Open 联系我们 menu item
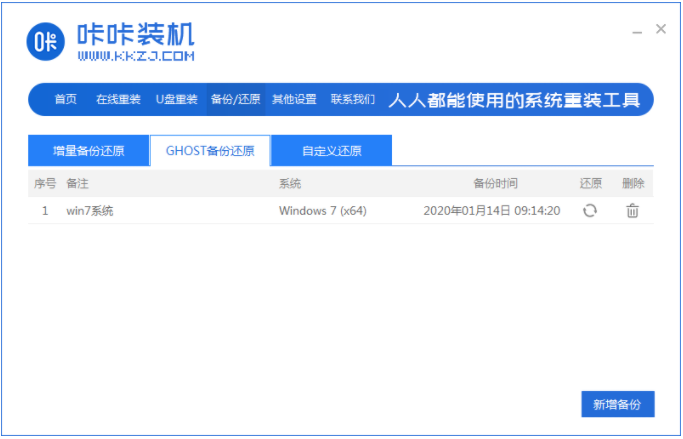Viewport: 683px width, 439px height. click(x=352, y=99)
